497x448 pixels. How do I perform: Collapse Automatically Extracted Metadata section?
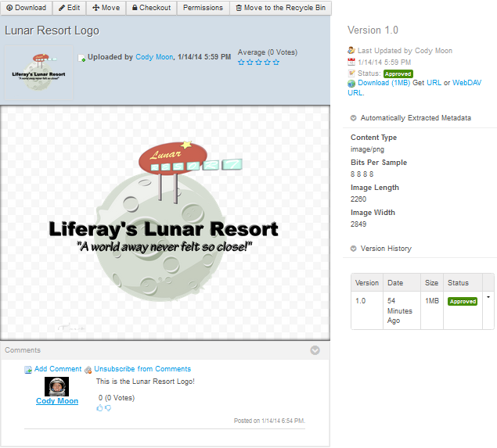(x=353, y=118)
